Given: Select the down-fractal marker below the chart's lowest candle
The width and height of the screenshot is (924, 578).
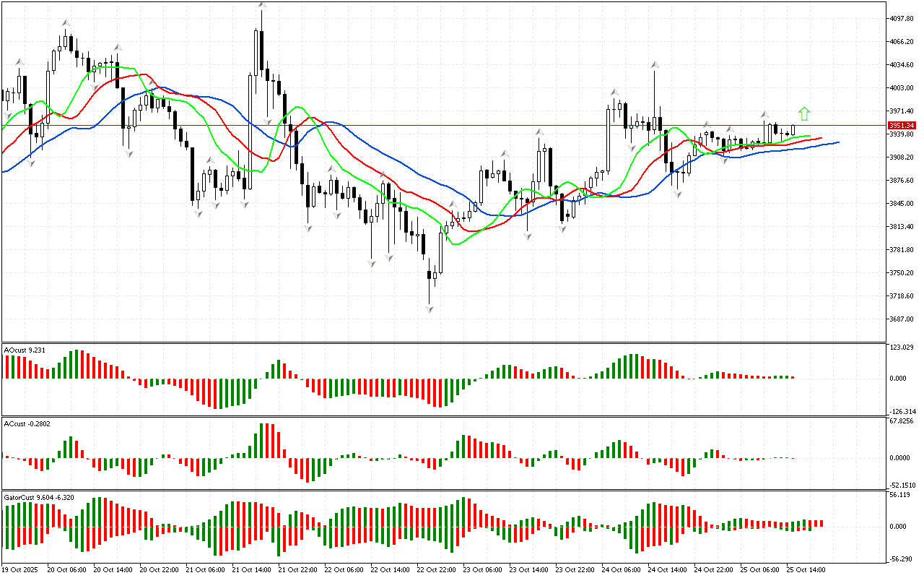Looking at the screenshot, I should [430, 309].
